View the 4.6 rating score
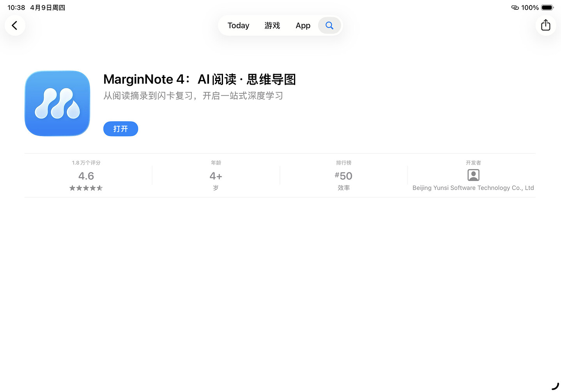 (86, 176)
